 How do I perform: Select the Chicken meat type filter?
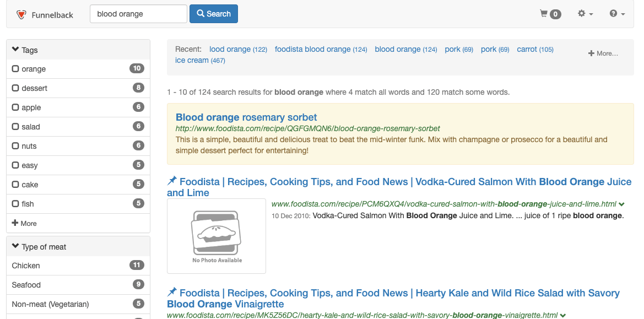(x=26, y=266)
